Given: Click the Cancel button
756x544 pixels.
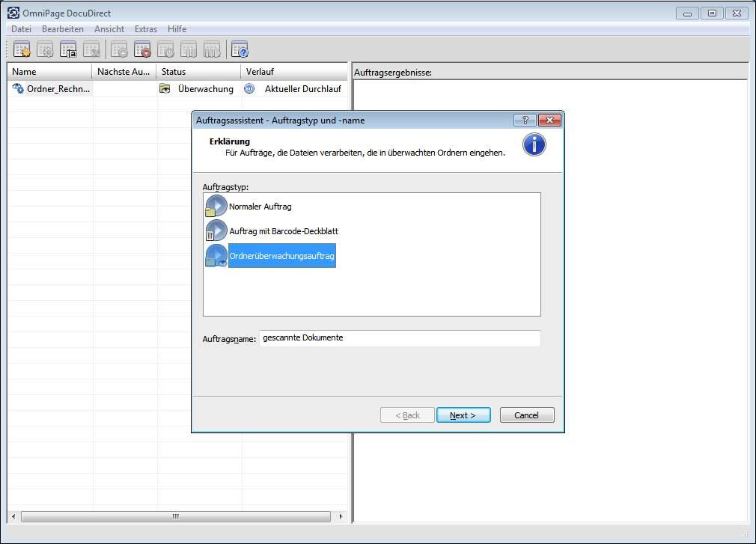Looking at the screenshot, I should click(527, 415).
